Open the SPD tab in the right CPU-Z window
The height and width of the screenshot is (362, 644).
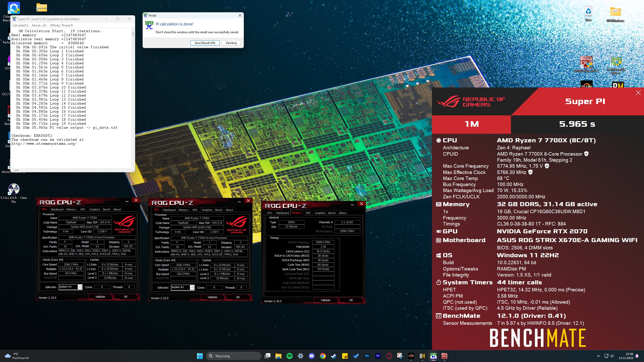tap(308, 213)
